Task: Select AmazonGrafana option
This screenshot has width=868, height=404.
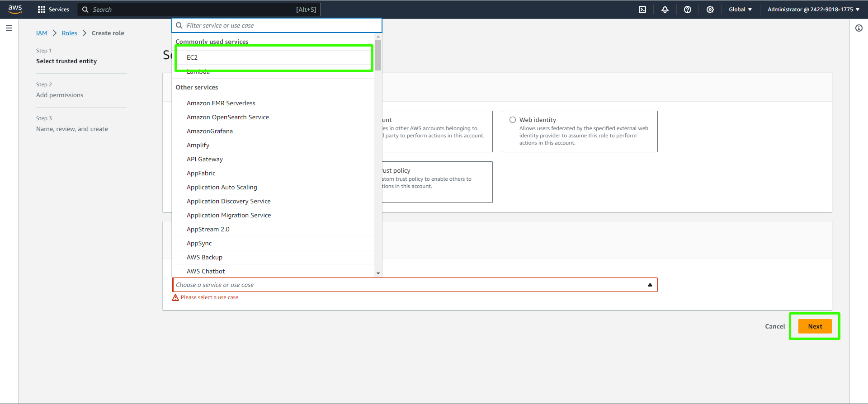Action: [x=273, y=131]
